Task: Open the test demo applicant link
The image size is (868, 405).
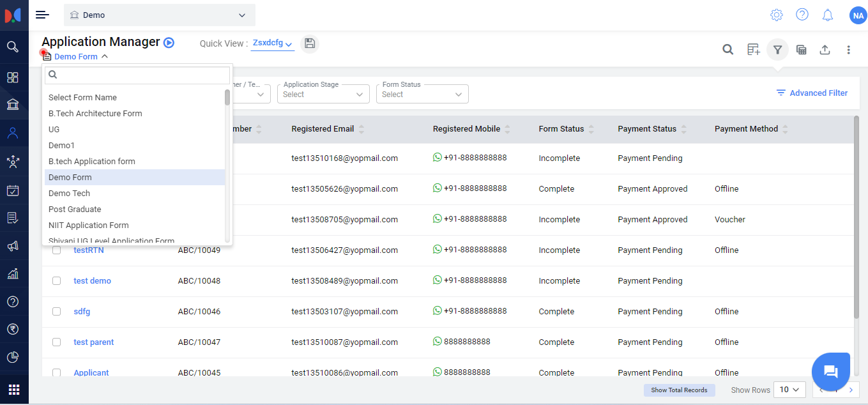Action: [92, 281]
